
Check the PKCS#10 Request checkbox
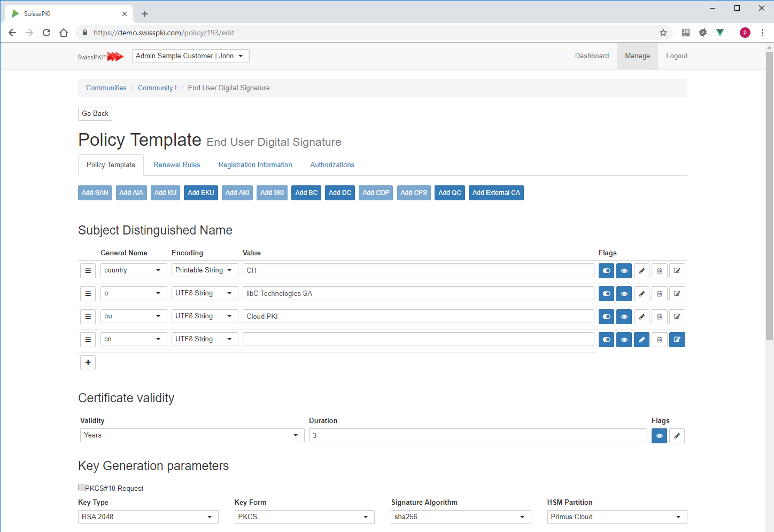81,487
